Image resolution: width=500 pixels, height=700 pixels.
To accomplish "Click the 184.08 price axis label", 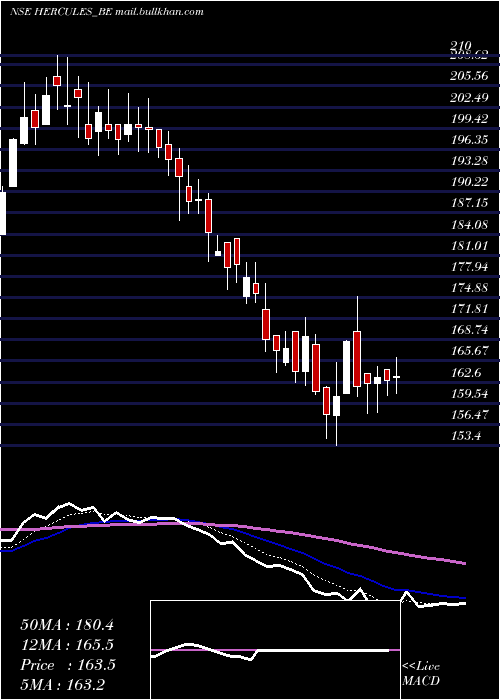I will click(469, 225).
